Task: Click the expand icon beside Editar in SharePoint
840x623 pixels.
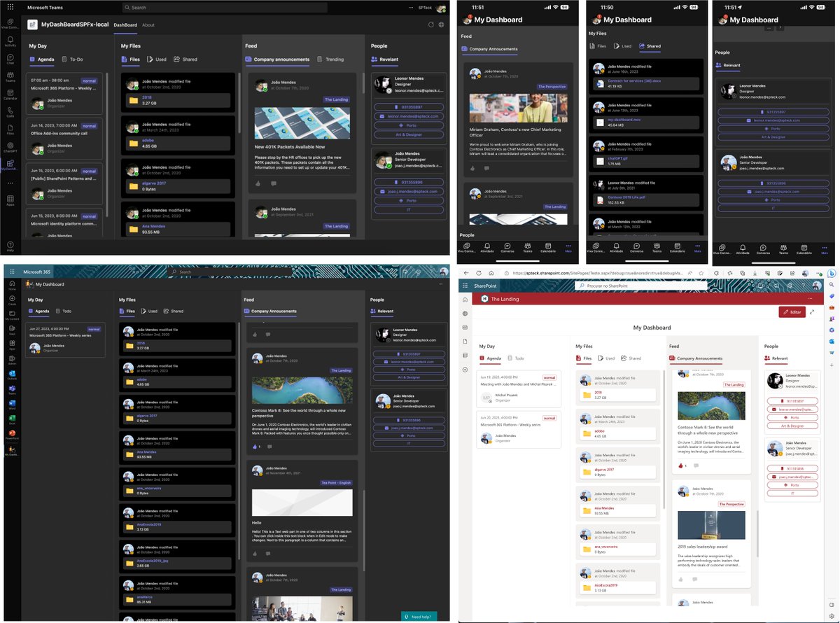Action: tap(812, 312)
